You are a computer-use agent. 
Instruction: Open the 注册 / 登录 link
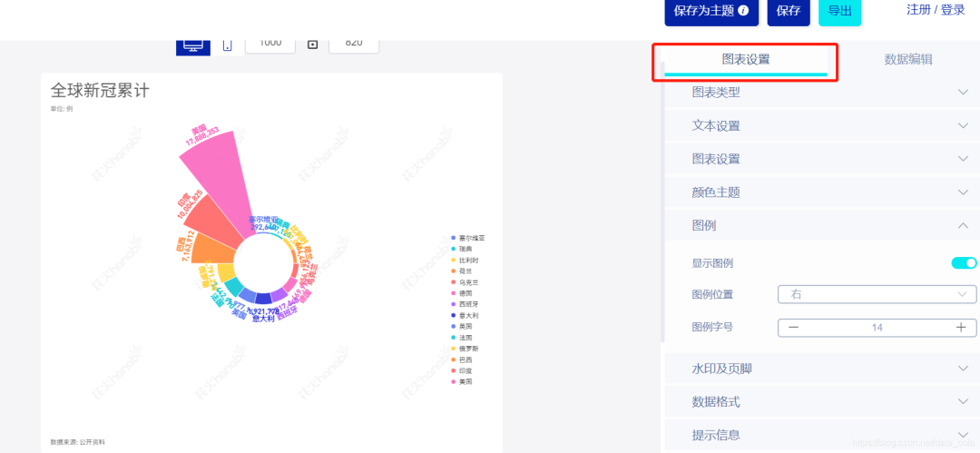pyautogui.click(x=936, y=10)
